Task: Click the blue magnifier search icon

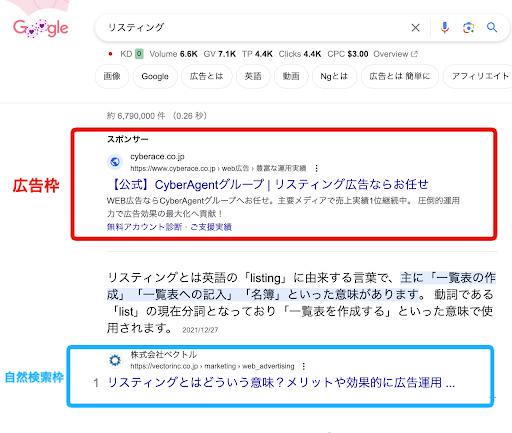Action: click(492, 27)
